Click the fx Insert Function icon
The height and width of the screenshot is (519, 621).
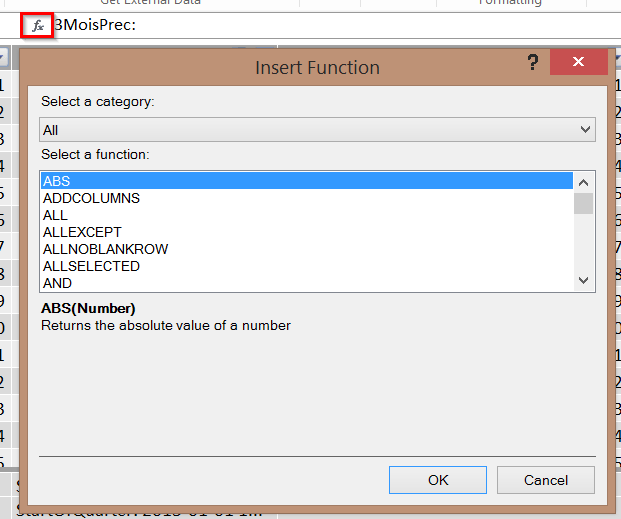[38, 25]
